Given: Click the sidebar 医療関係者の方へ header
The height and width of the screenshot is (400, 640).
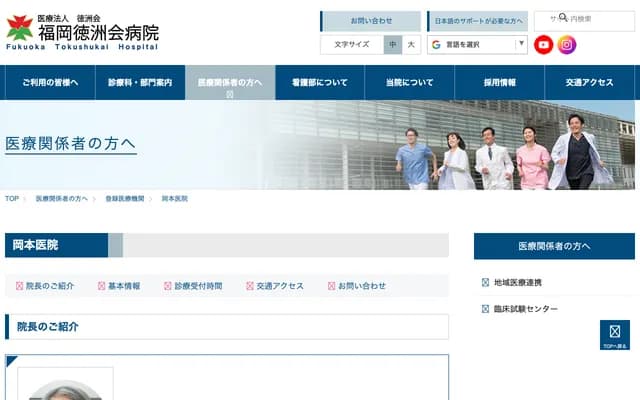Looking at the screenshot, I should point(554,246).
